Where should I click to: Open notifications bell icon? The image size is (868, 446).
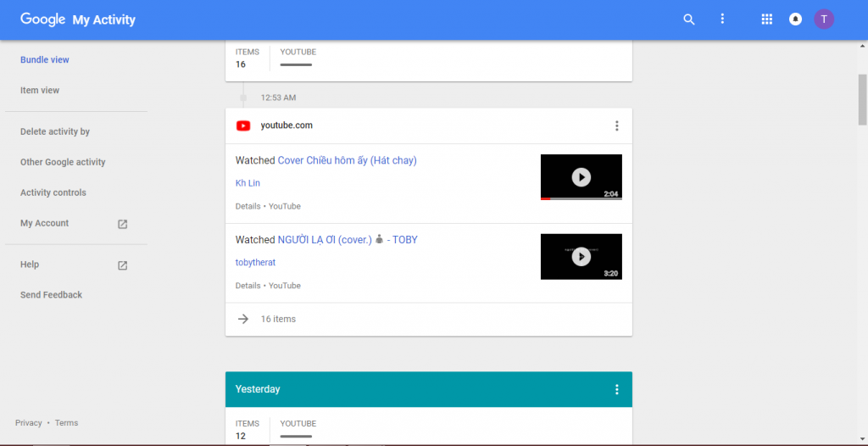[x=795, y=20]
